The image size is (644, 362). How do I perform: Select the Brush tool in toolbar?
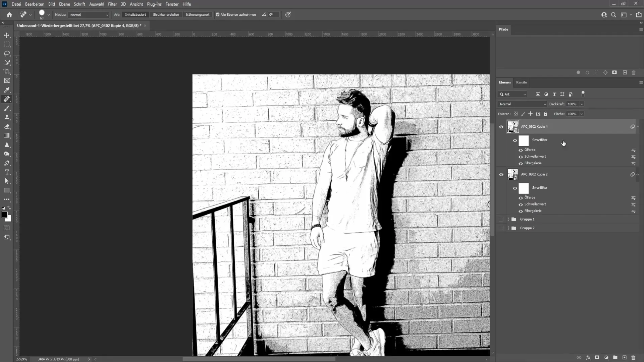point(7,108)
